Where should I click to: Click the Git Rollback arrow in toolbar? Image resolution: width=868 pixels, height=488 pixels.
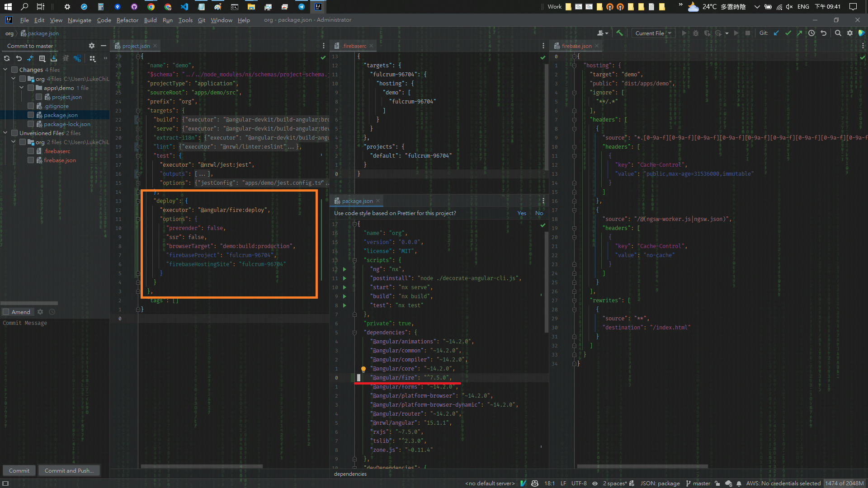coord(823,33)
